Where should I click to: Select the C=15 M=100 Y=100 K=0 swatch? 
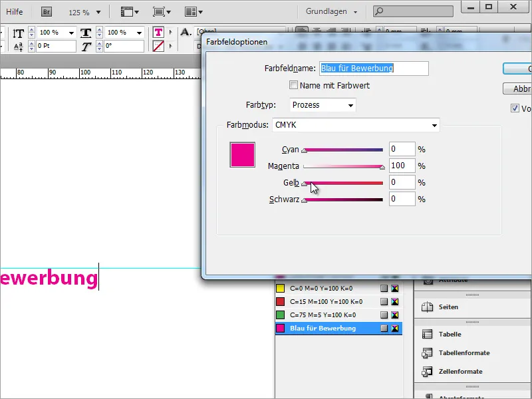(338, 302)
